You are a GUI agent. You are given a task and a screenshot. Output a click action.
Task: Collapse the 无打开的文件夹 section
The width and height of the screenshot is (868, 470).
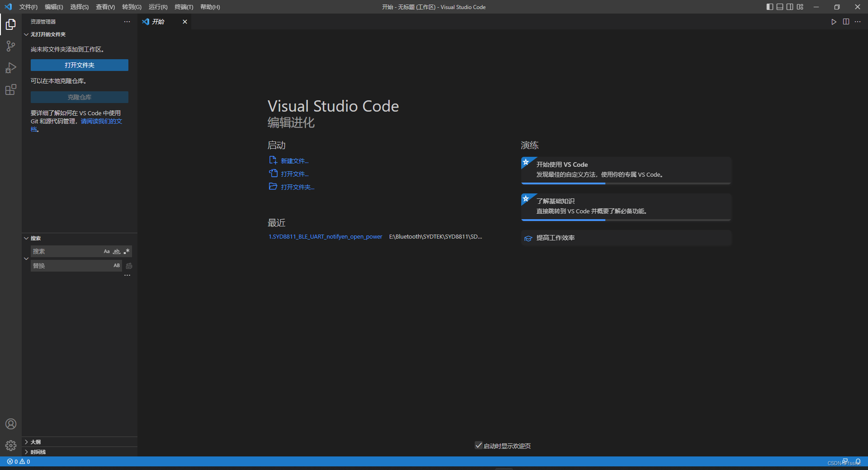coord(26,34)
